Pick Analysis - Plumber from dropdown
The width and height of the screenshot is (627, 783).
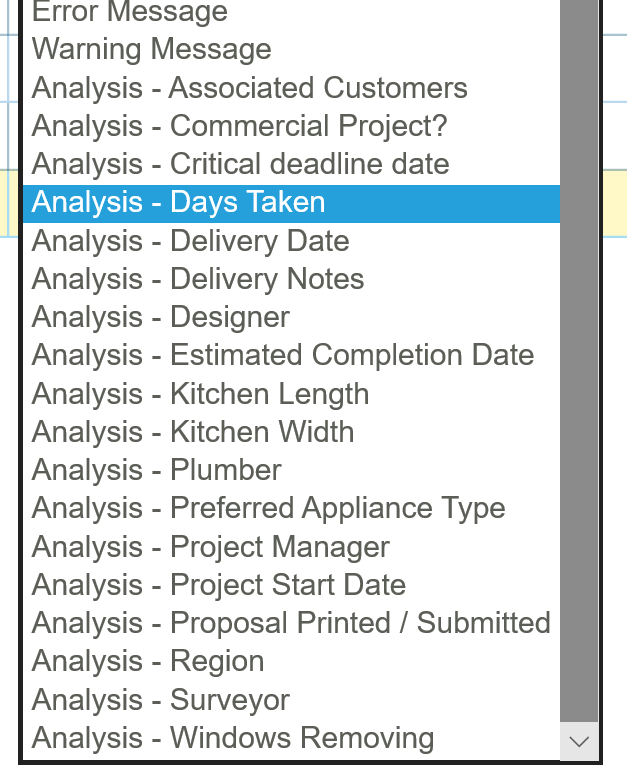(x=157, y=470)
